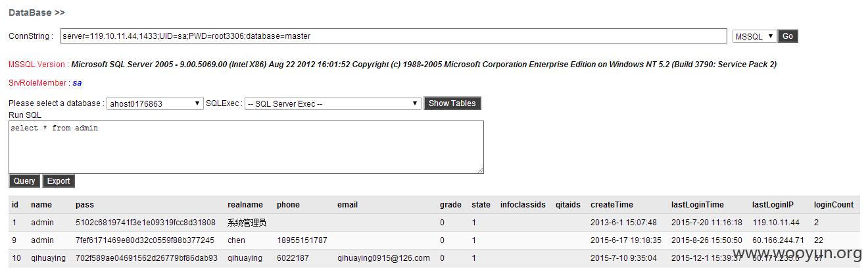Click the Show Tables button
The image size is (868, 272).
[452, 103]
